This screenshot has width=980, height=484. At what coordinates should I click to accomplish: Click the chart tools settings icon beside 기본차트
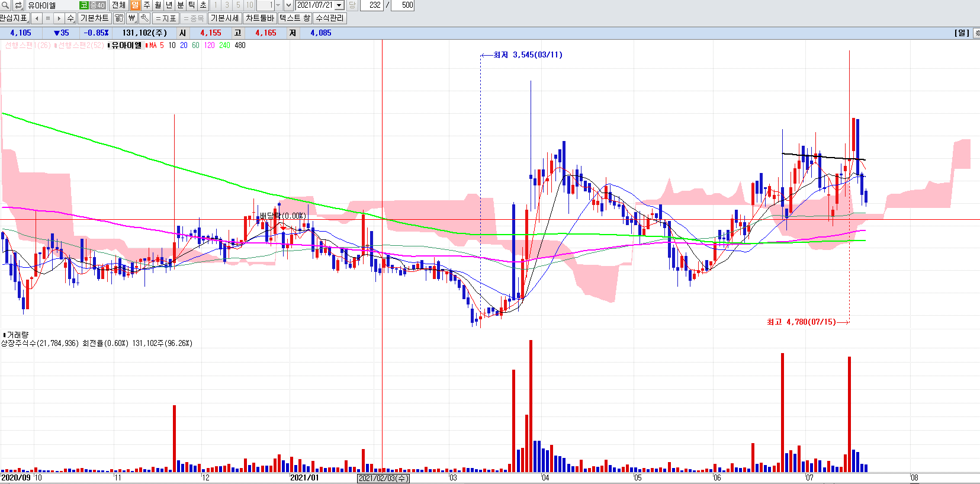(x=119, y=18)
